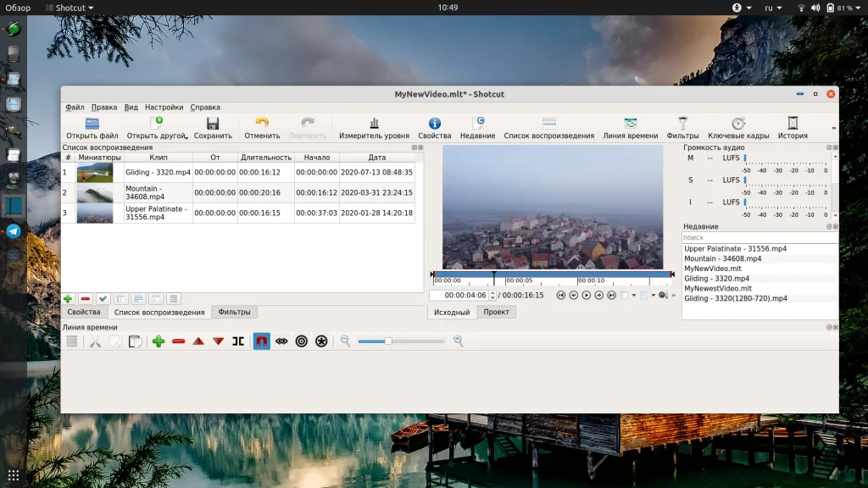Click the split-at-playhead icon in timeline toolbar

[x=238, y=341]
